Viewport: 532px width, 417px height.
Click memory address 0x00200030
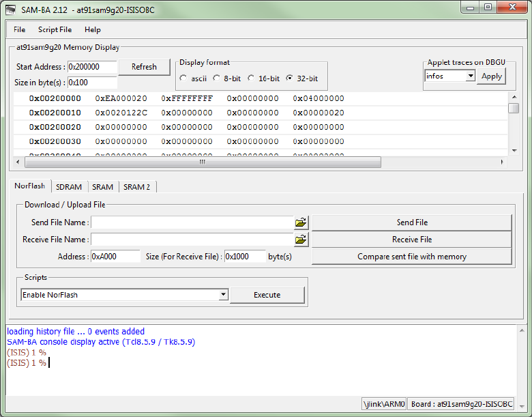(55, 141)
